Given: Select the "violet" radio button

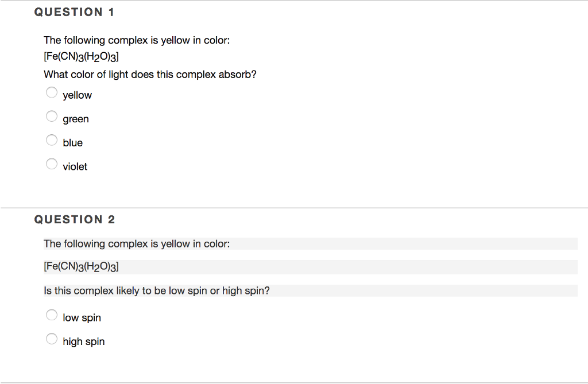Looking at the screenshot, I should 51,164.
